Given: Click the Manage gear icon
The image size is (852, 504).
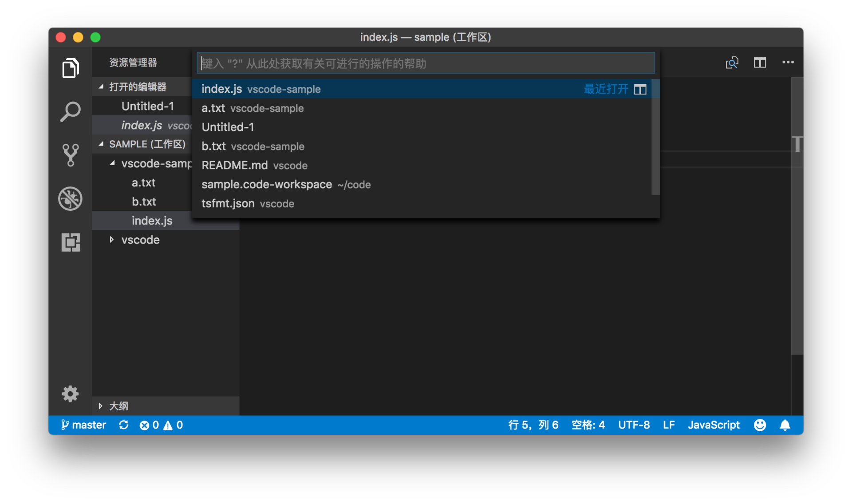Looking at the screenshot, I should (70, 394).
